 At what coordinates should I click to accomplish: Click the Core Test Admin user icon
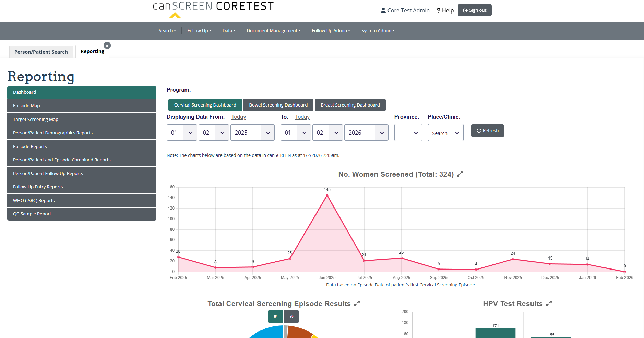coord(383,10)
